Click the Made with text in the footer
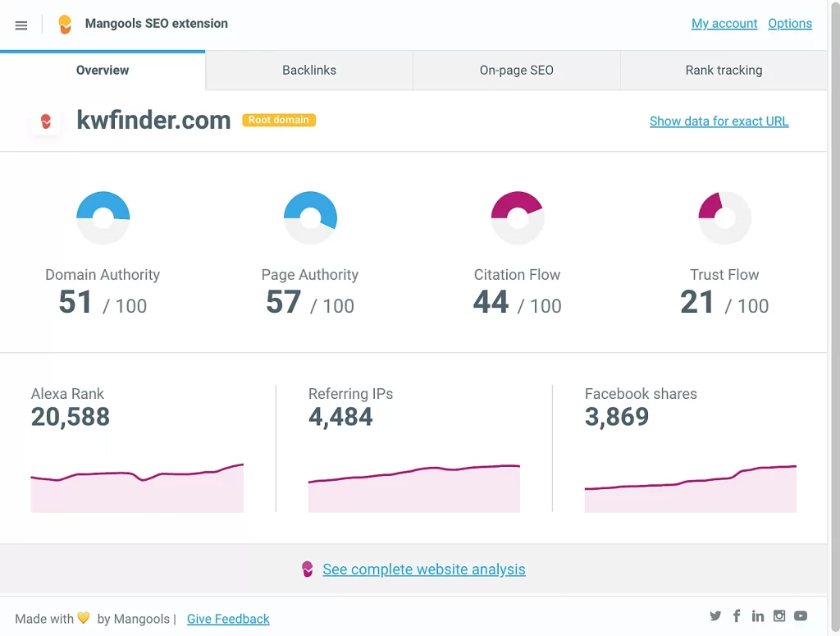 tap(44, 619)
